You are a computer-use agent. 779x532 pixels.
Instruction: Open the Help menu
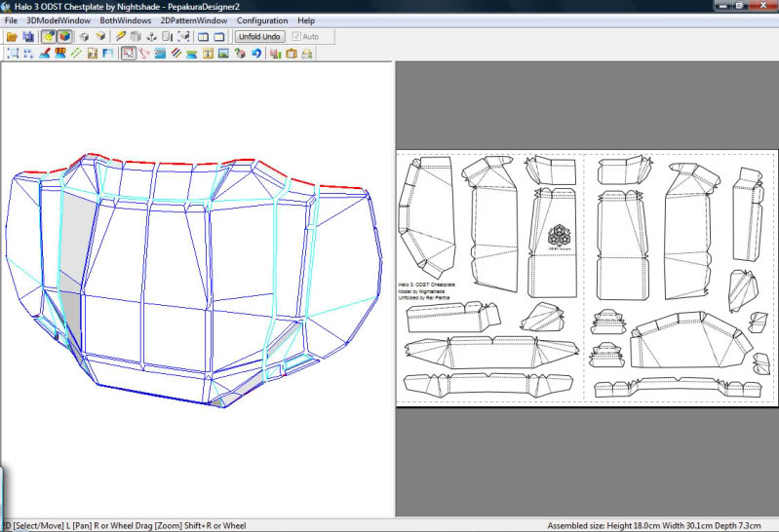tap(306, 20)
